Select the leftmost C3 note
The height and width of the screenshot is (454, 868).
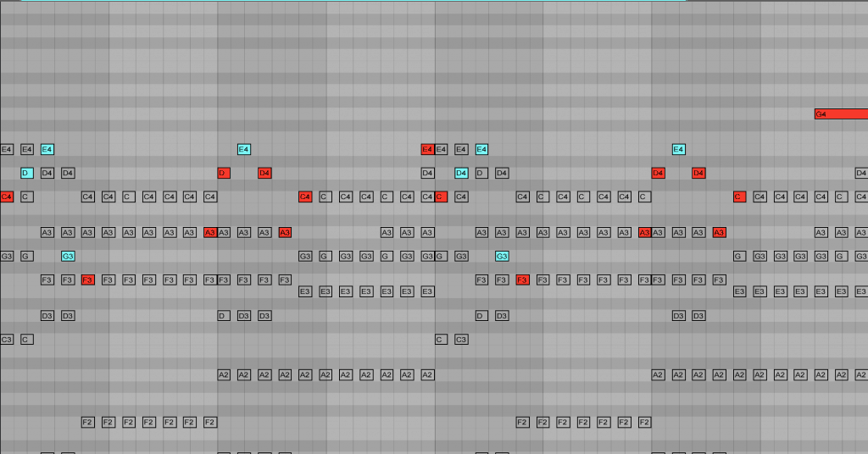pos(7,339)
